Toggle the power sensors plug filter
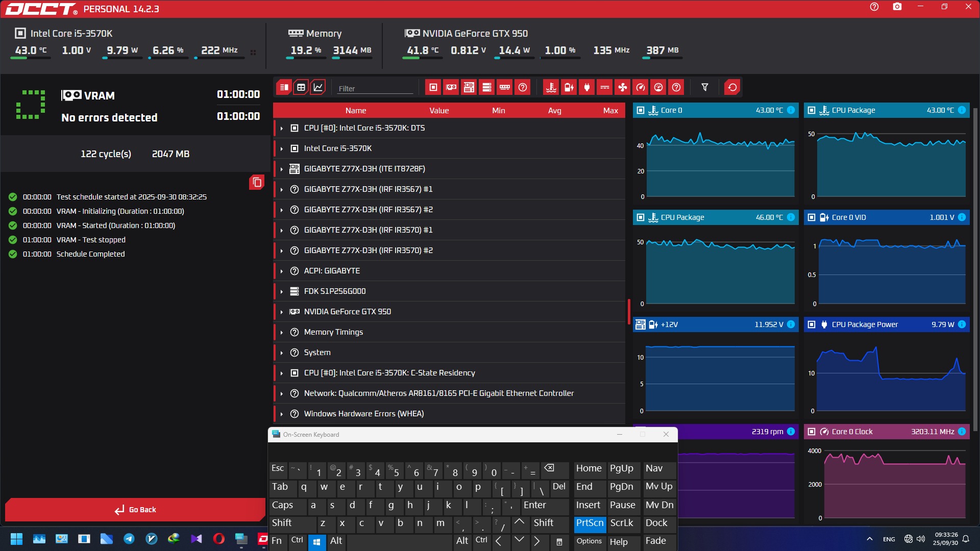 (587, 87)
